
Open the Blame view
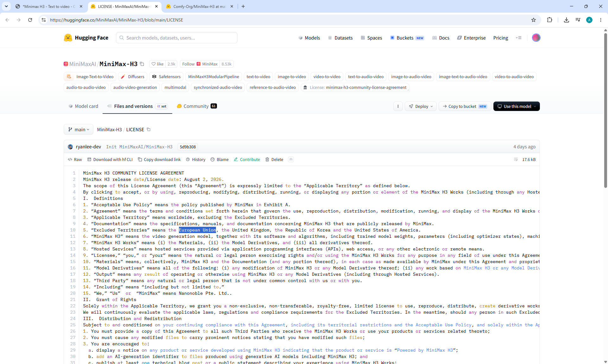219,159
